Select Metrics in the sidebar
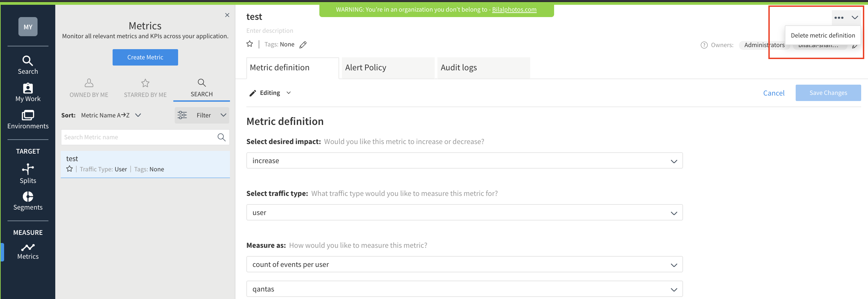The image size is (868, 299). tap(28, 252)
